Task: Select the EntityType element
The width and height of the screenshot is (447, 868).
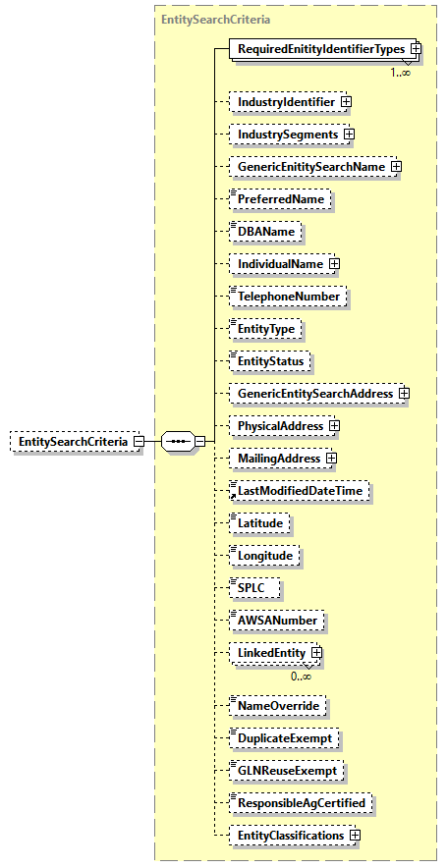Action: 265,329
